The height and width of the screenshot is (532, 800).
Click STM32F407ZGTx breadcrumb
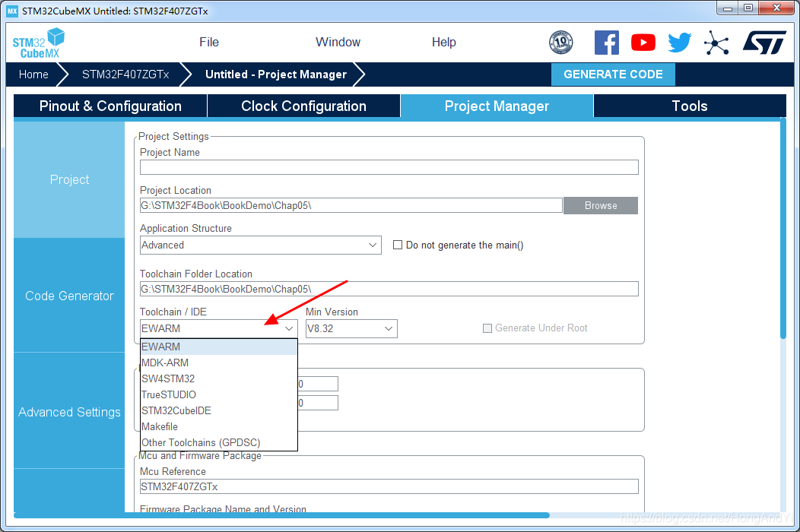125,74
